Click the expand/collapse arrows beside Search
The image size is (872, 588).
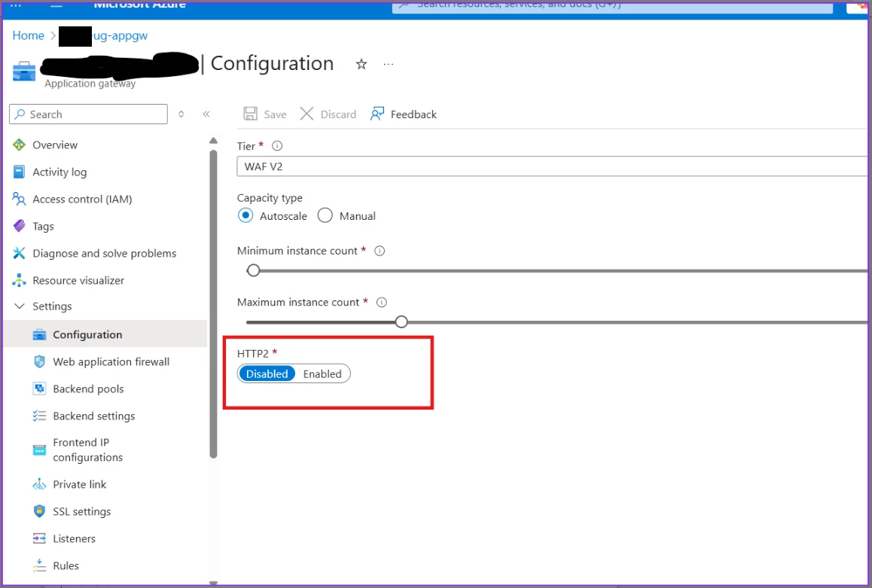coord(181,114)
